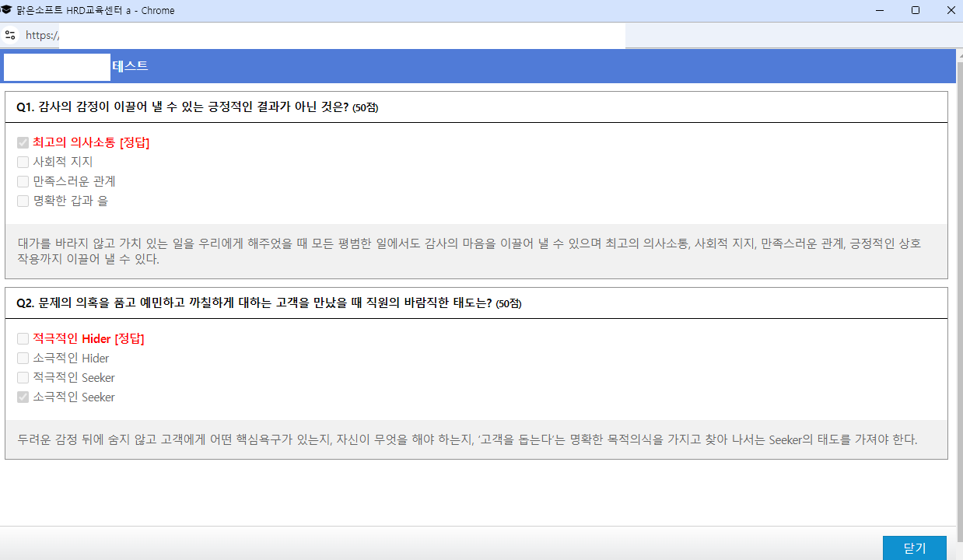The image size is (963, 560).
Task: Toggle the 소극적인 Seeker checkbox
Action: 23,397
